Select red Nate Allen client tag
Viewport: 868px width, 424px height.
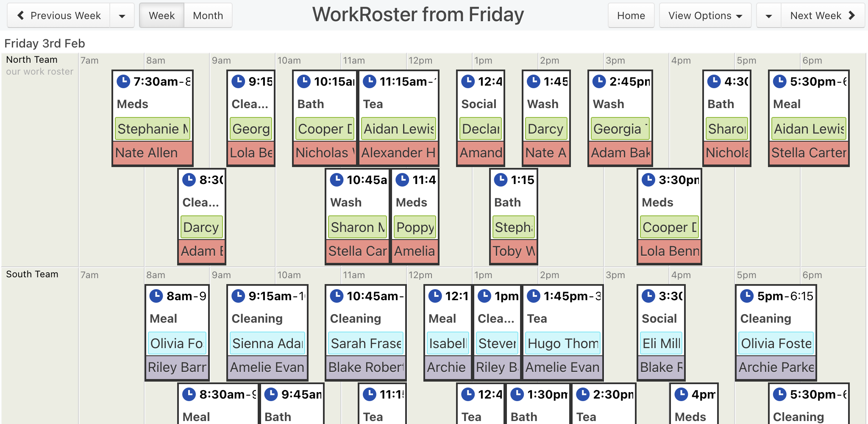[153, 153]
